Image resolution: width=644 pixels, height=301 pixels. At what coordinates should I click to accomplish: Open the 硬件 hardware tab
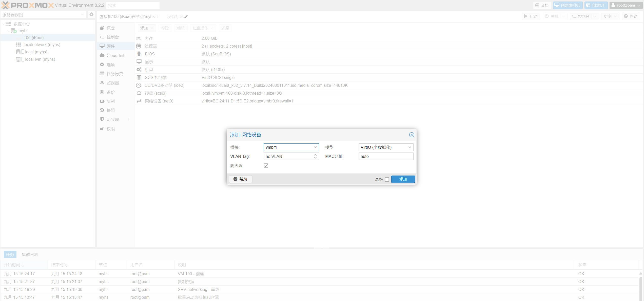pos(116,46)
